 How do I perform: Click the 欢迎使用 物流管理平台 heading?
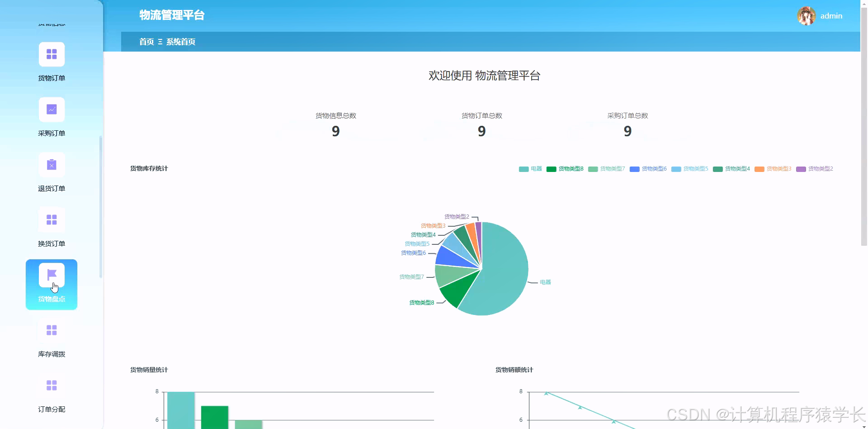click(x=484, y=76)
